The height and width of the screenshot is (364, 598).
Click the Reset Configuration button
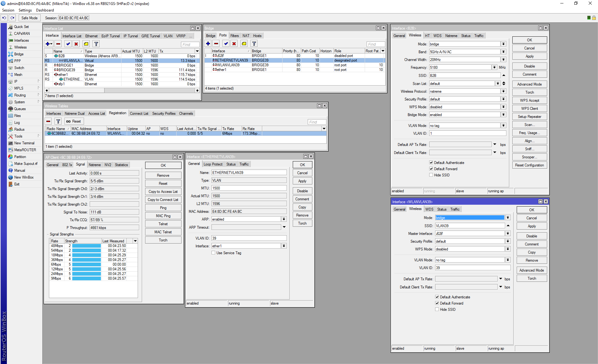point(529,165)
